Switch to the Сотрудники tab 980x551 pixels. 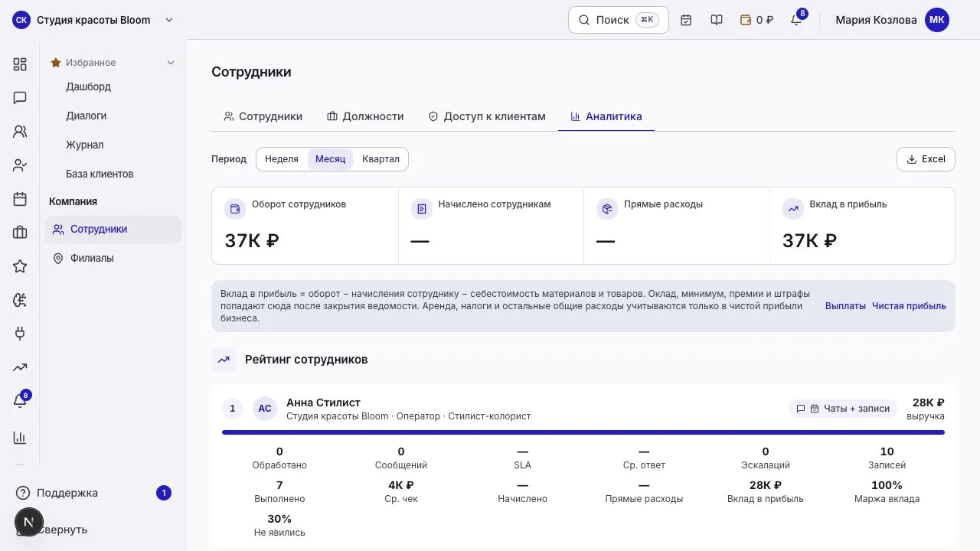click(263, 116)
